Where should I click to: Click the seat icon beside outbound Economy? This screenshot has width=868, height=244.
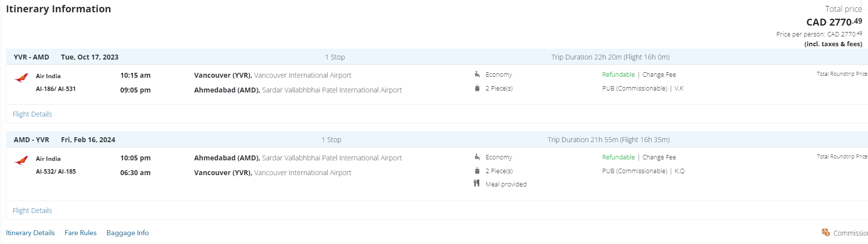click(x=477, y=74)
